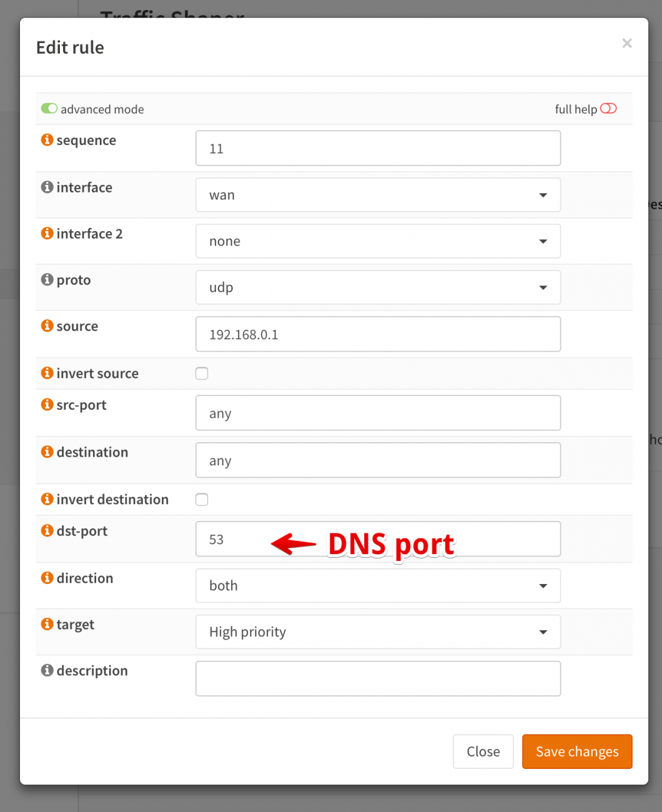
Task: Click the advanced mode label text
Action: point(102,109)
